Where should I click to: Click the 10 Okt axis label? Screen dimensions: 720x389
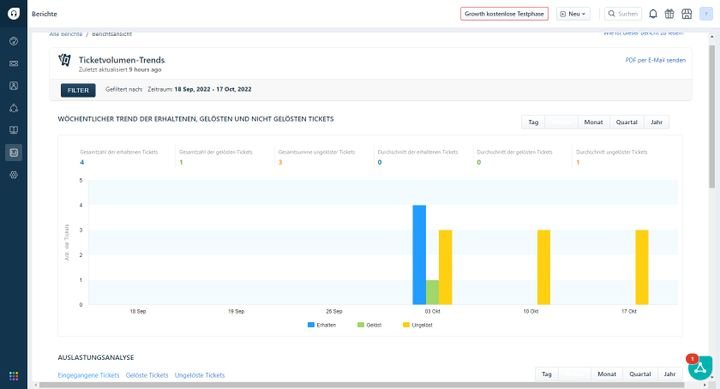tap(531, 311)
